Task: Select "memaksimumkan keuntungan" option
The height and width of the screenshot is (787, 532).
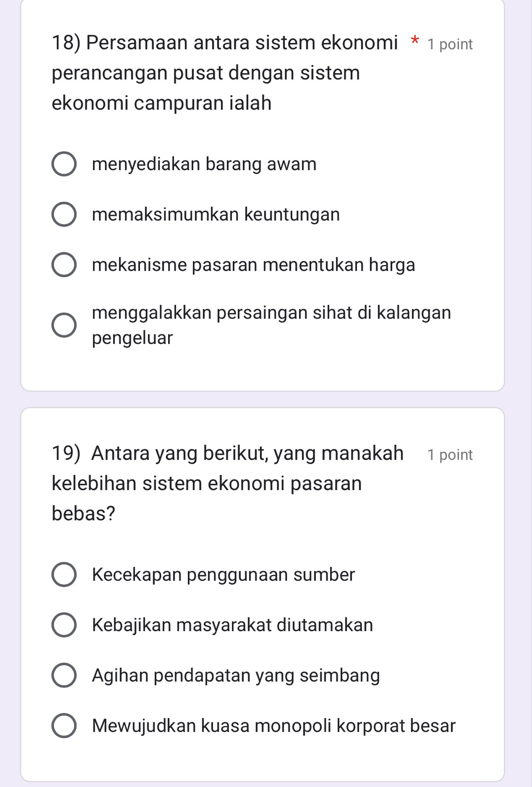Action: coord(216,214)
